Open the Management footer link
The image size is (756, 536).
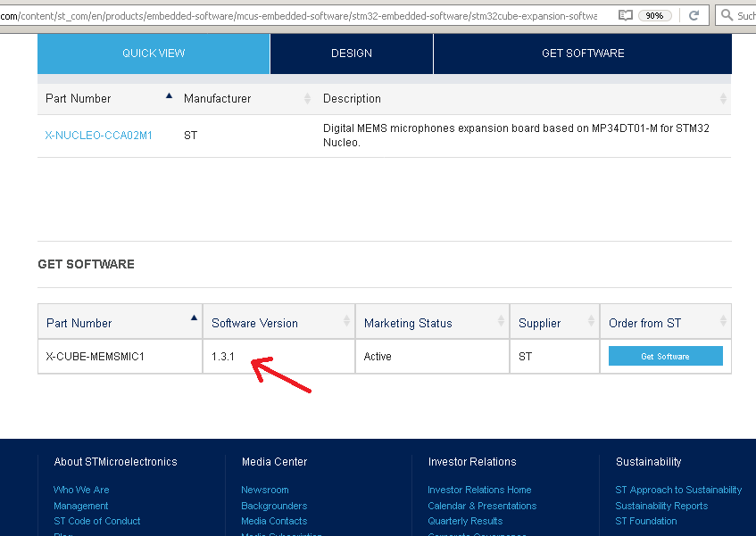81,507
